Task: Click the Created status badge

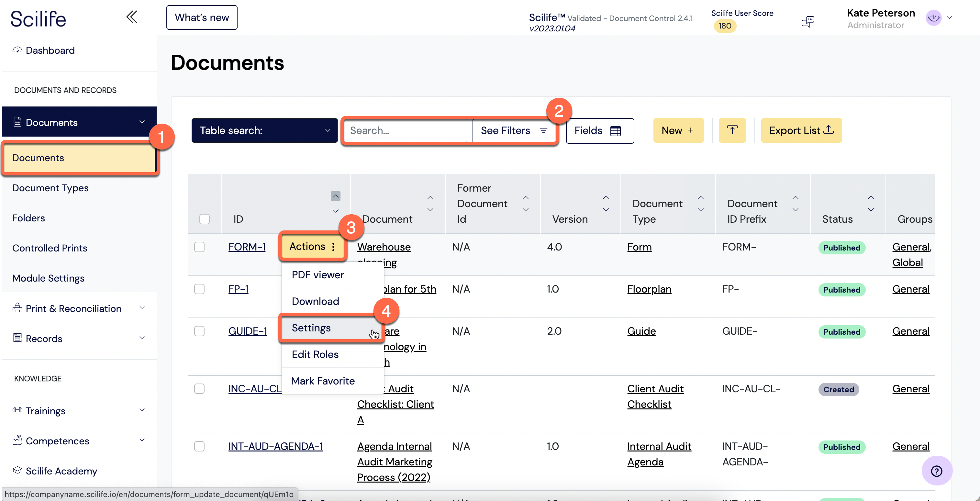Action: coord(839,389)
